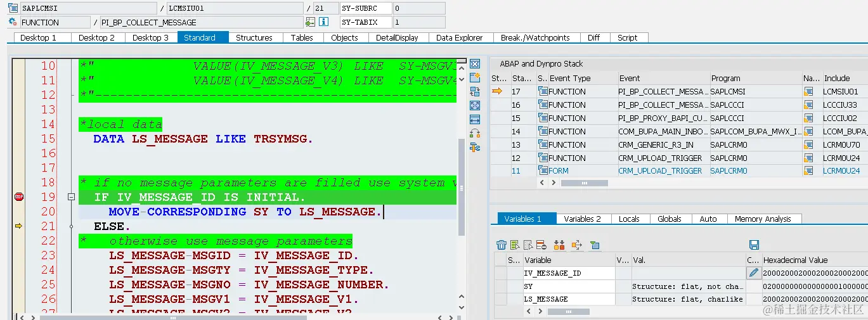This screenshot has width=868, height=320.
Task: Click the stack table horizontal scrollbar thumb
Action: 584,182
